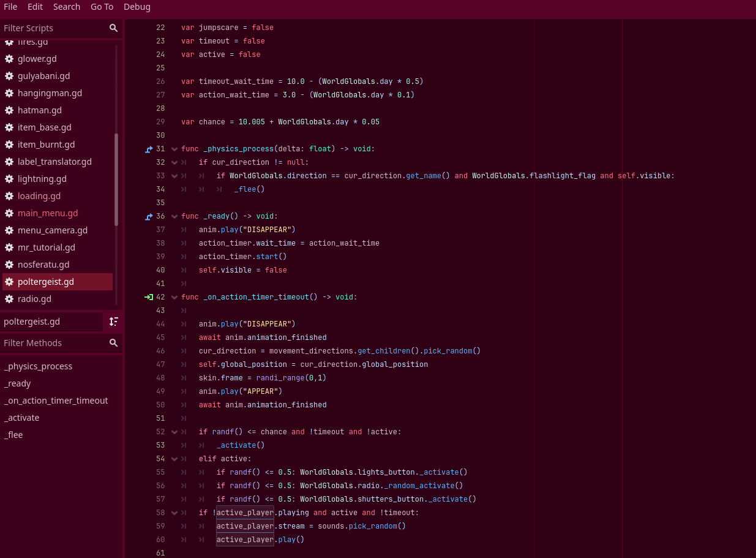Open the lightning.gd script
This screenshot has height=558, width=756.
[42, 179]
